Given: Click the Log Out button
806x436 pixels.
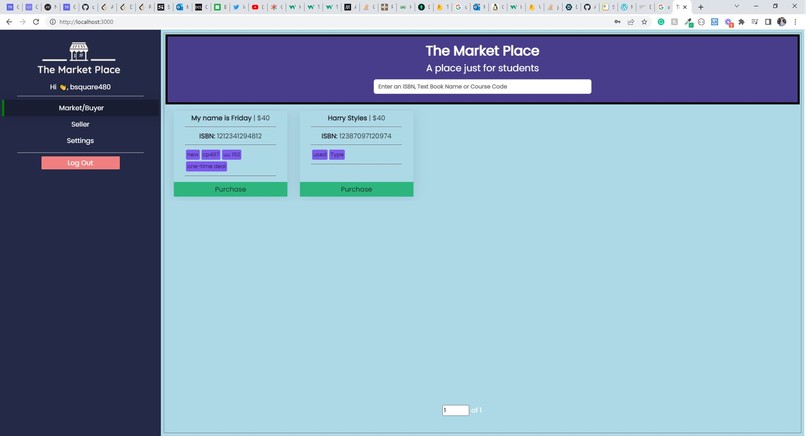Looking at the screenshot, I should [x=80, y=163].
